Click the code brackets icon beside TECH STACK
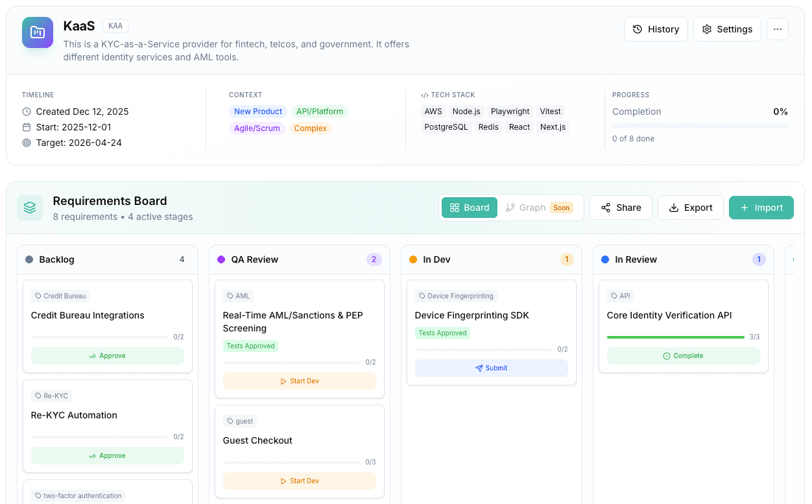Viewport: 812px width, 504px height. point(425,95)
